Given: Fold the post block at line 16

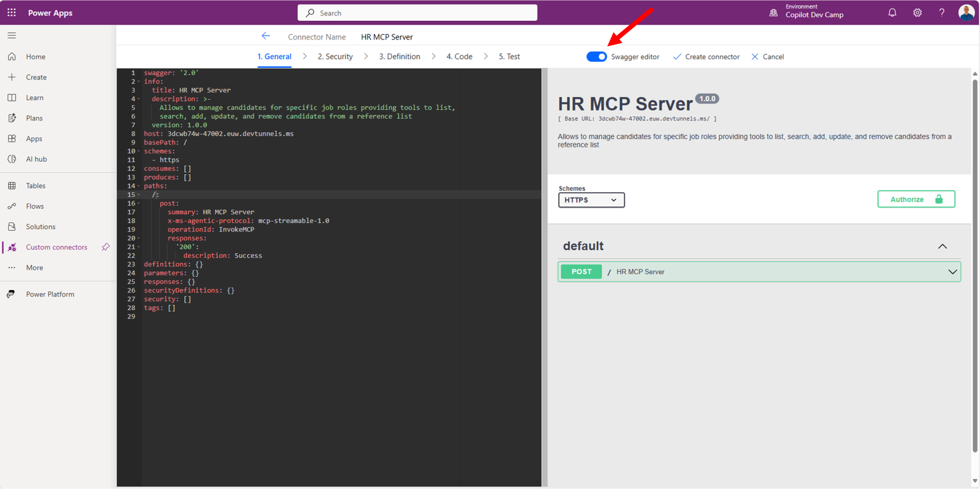Looking at the screenshot, I should point(138,203).
